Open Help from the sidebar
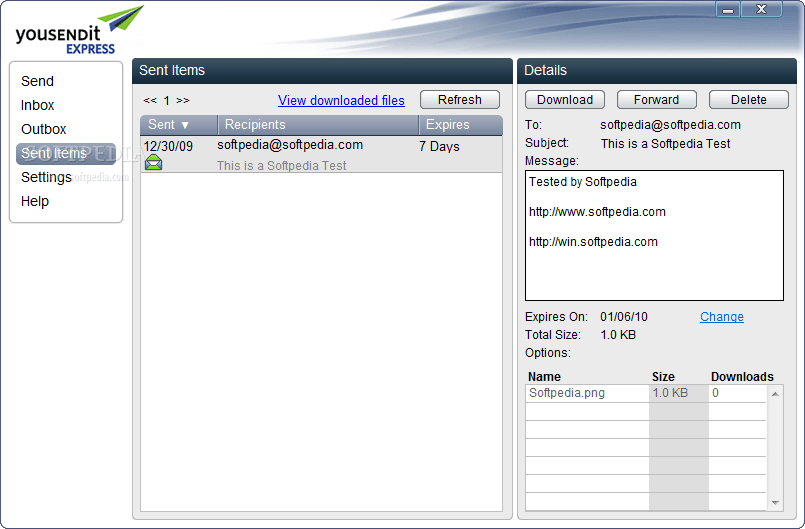 (x=35, y=201)
